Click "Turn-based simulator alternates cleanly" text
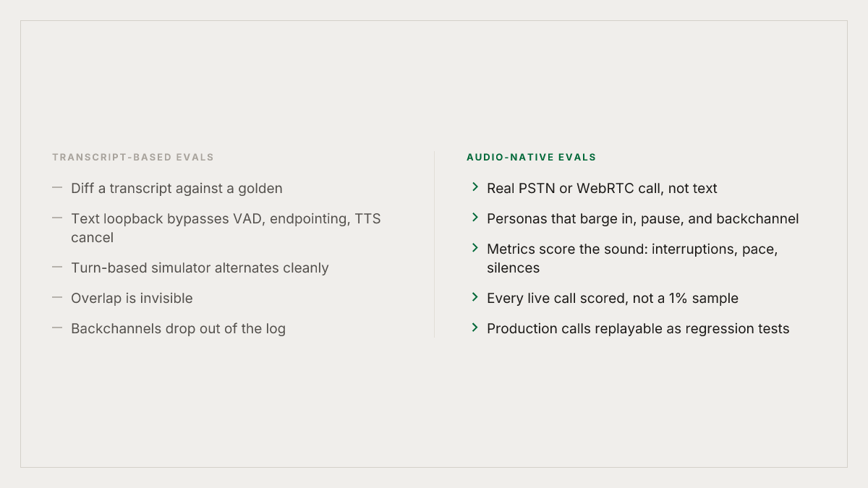The width and height of the screenshot is (868, 488). (x=200, y=268)
